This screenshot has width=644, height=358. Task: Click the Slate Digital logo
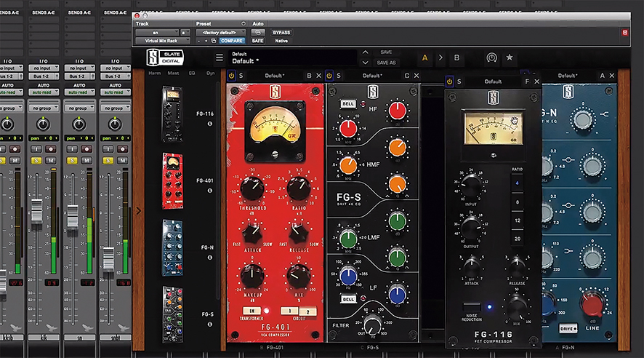pyautogui.click(x=165, y=57)
